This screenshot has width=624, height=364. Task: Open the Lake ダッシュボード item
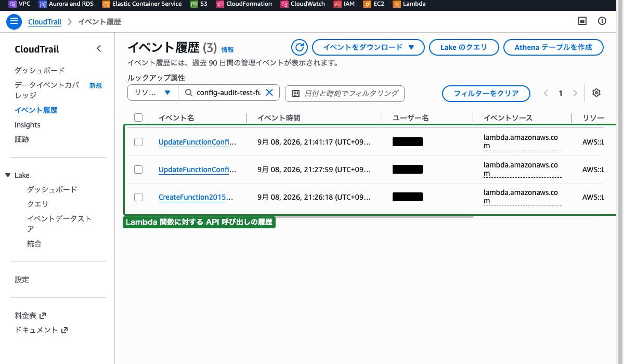pyautogui.click(x=52, y=190)
